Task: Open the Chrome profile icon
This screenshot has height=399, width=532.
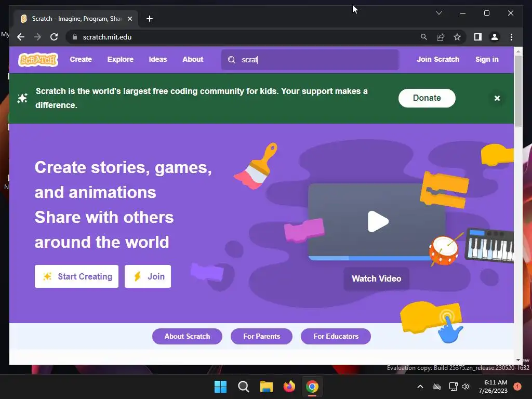Action: point(495,37)
